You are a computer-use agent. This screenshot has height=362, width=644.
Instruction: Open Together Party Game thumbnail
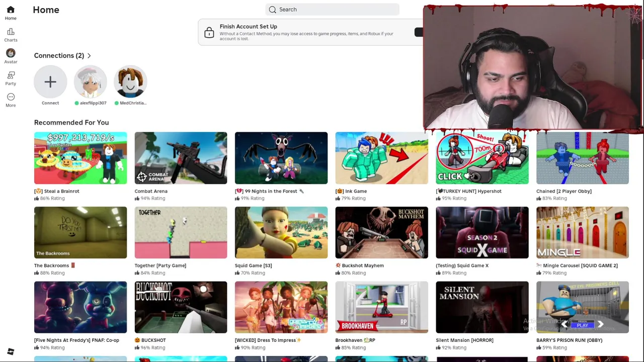(x=181, y=232)
